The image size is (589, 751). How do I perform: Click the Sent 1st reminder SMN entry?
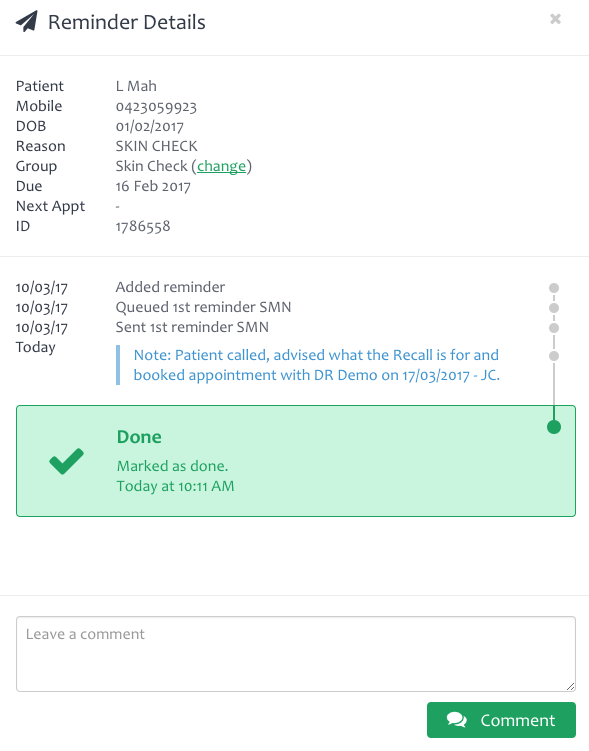tap(192, 327)
